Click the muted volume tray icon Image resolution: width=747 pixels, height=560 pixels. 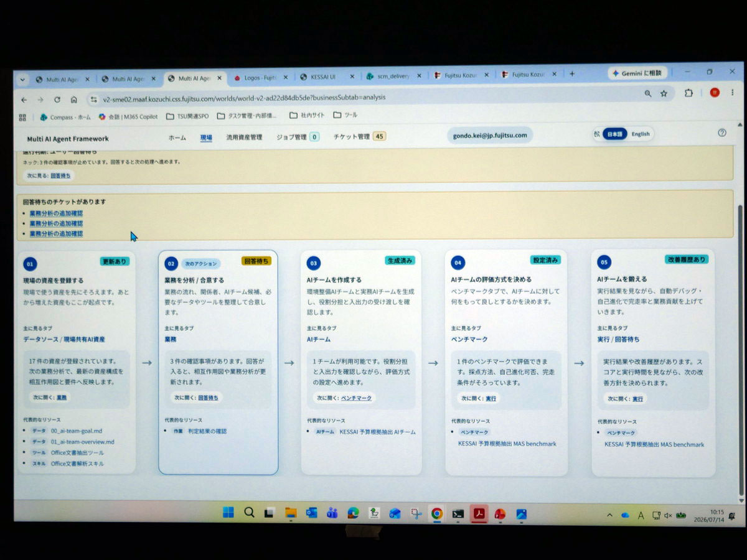click(668, 515)
